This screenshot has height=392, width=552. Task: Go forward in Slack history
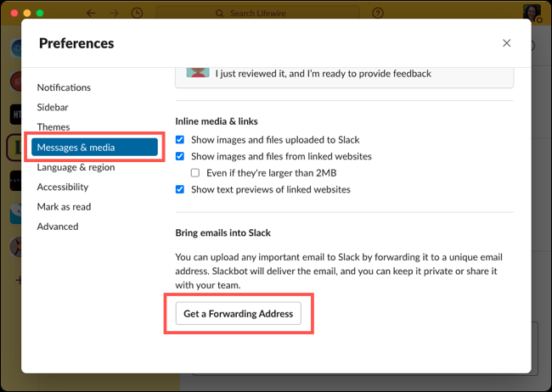tap(115, 14)
